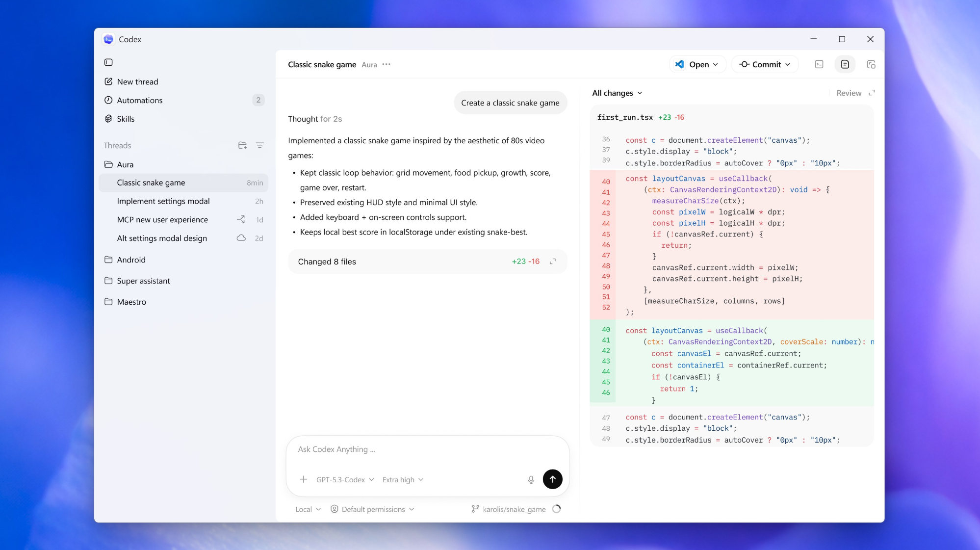
Task: Send the message with the arrow button
Action: click(x=552, y=479)
